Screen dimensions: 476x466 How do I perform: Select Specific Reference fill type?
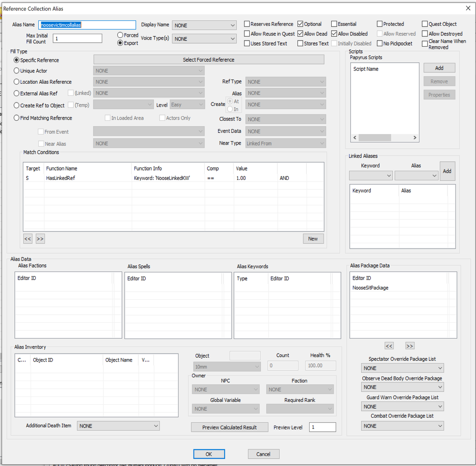coord(17,60)
